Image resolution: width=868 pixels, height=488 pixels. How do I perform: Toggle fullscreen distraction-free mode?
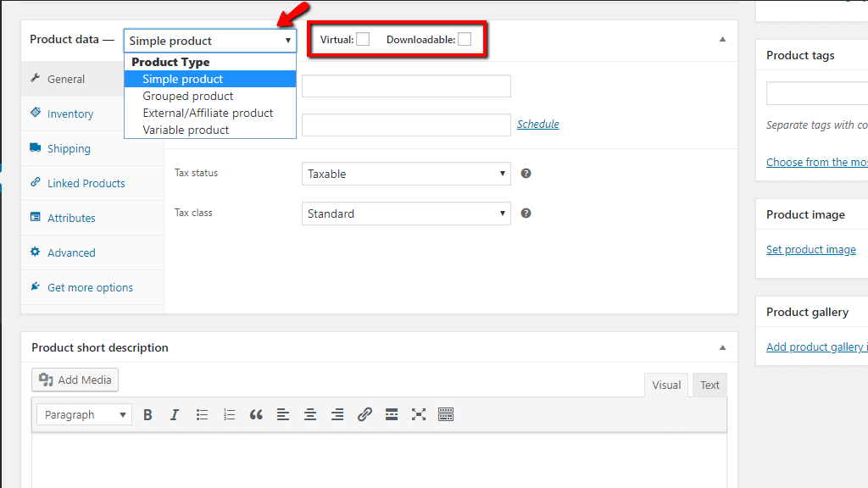(419, 415)
